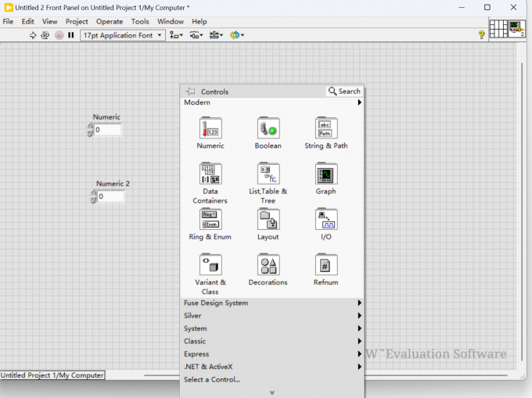This screenshot has width=532, height=398.
Task: Decrement the Numeric control value
Action: [90, 133]
